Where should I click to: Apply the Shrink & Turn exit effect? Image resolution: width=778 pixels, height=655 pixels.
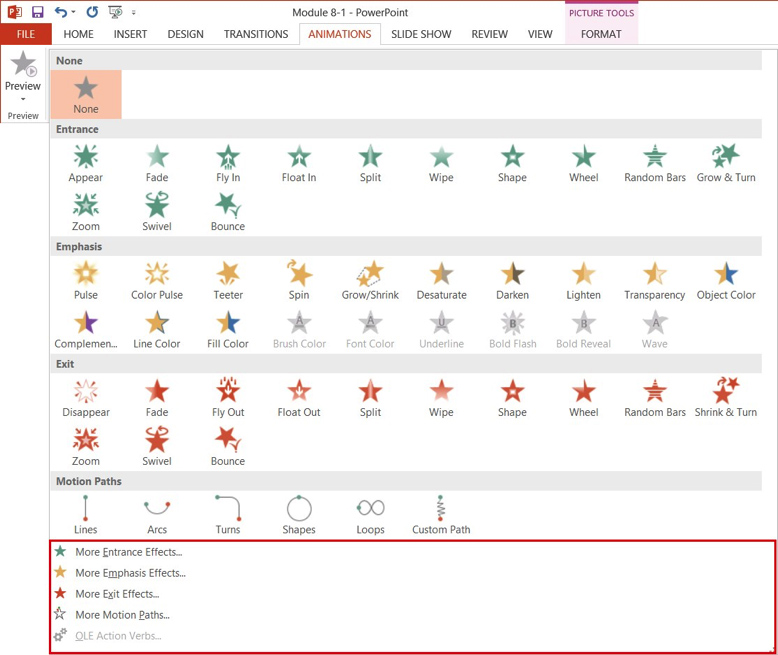tap(725, 397)
